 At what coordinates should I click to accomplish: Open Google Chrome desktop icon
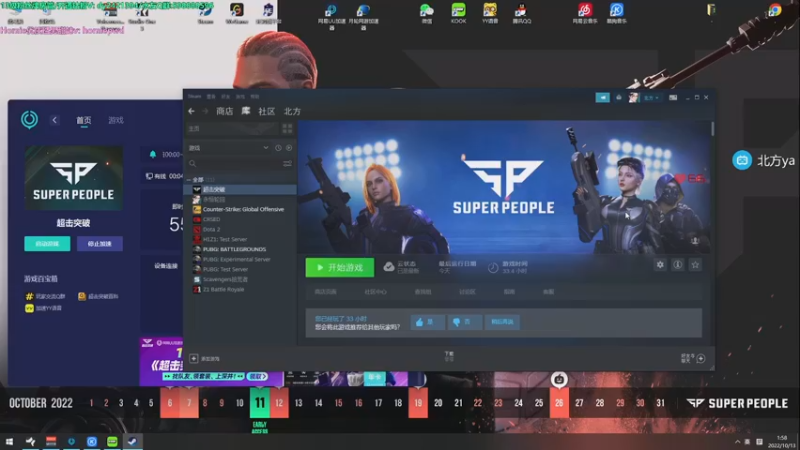[x=774, y=11]
